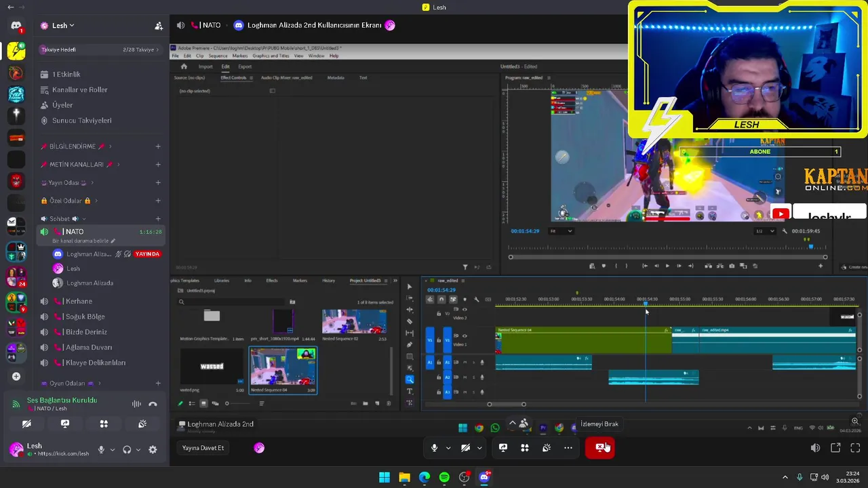Start an activity from the voice panel
This screenshot has width=868, height=488.
pyautogui.click(x=104, y=424)
